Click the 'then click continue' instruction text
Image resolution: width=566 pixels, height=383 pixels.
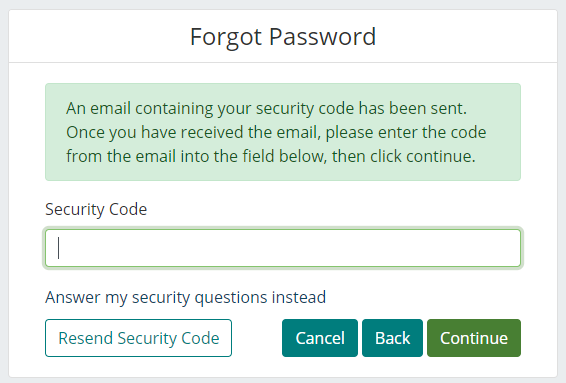coord(404,156)
